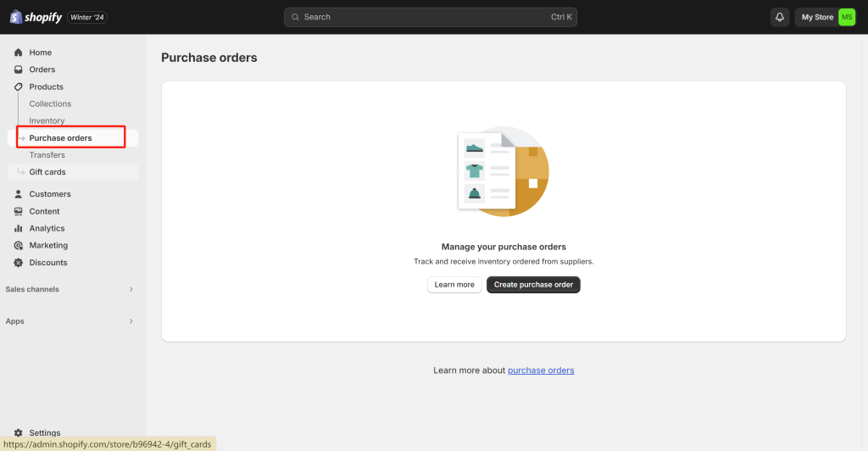
Task: Click the Customers person icon
Action: point(19,194)
